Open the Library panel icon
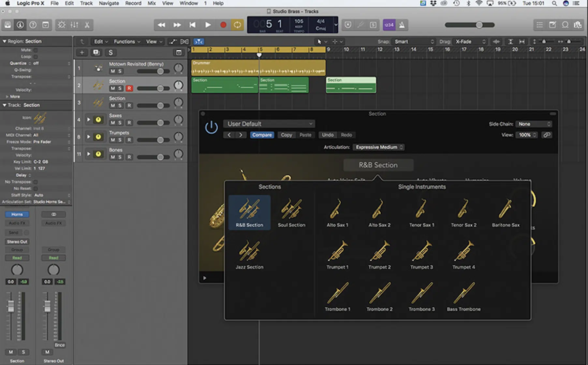588x365 pixels. point(7,25)
